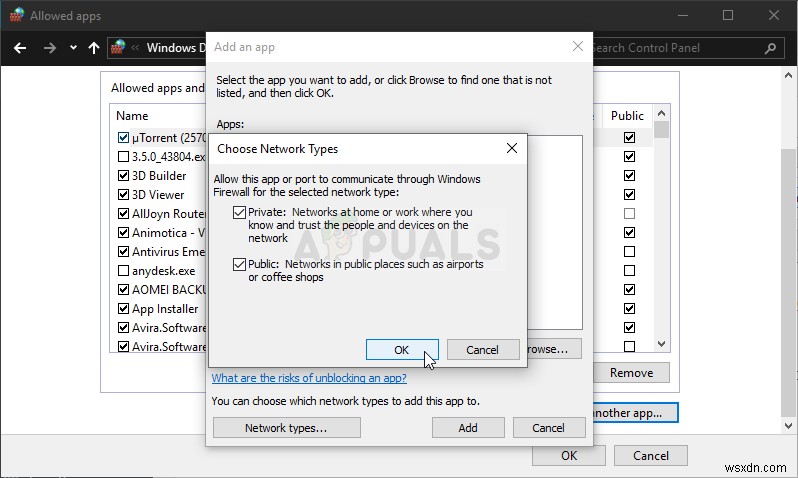
Task: Close the Choose Network Types dialog
Action: [x=512, y=148]
